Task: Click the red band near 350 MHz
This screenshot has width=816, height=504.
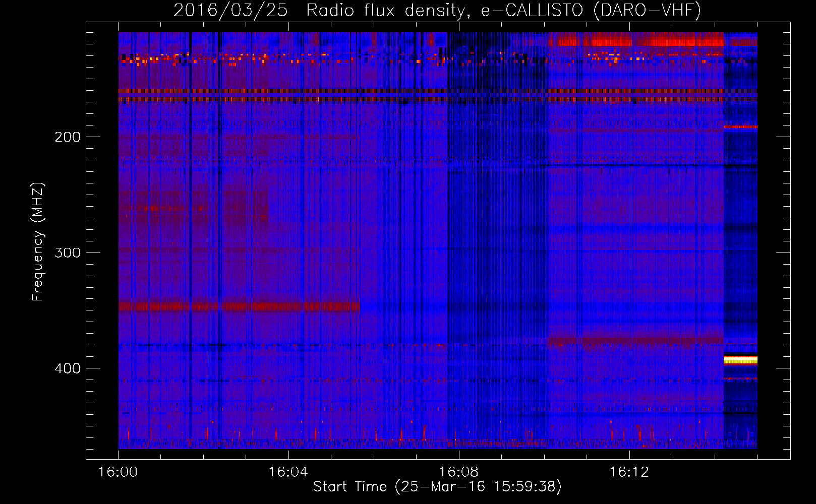Action: (239, 306)
